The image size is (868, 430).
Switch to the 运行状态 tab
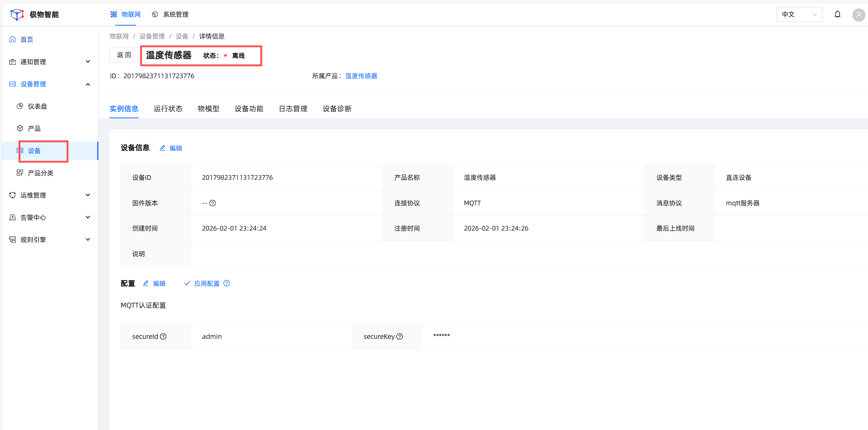[x=168, y=109]
